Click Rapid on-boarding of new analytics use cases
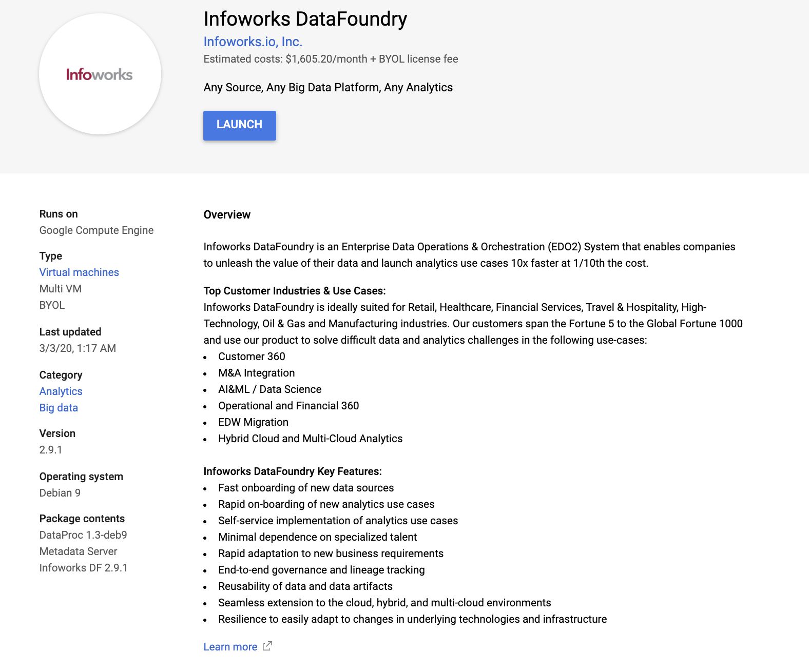 coord(326,504)
